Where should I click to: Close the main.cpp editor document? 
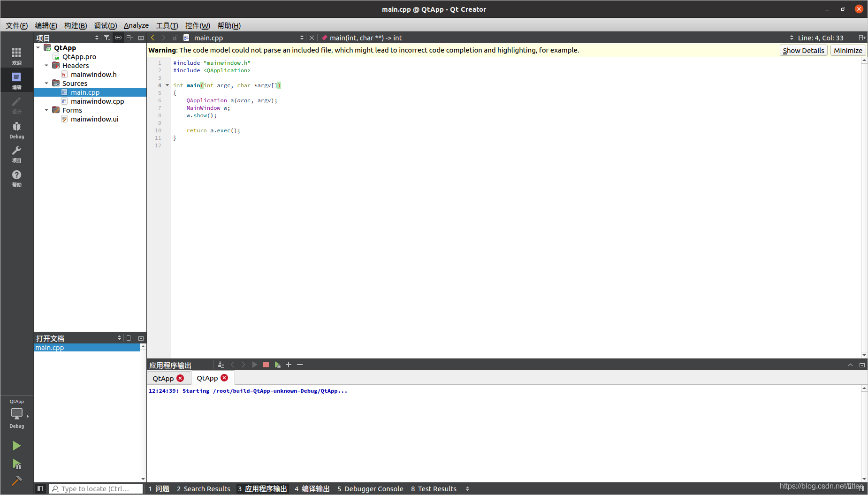point(312,38)
